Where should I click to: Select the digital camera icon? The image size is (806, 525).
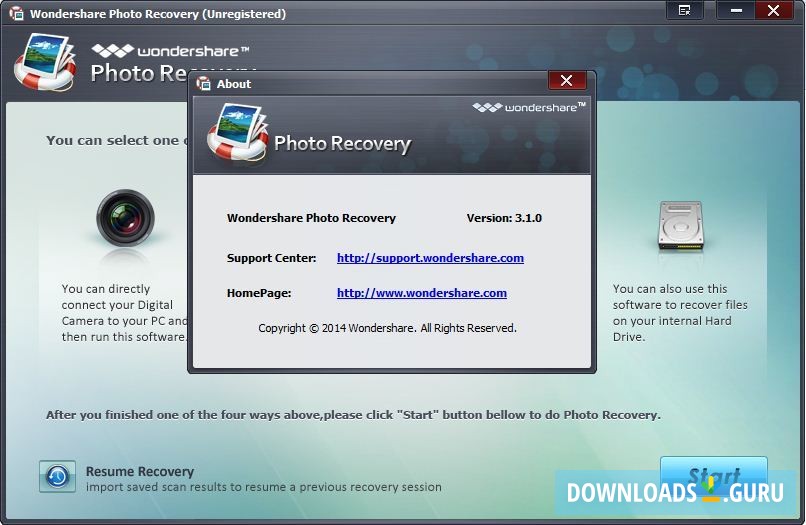[125, 218]
